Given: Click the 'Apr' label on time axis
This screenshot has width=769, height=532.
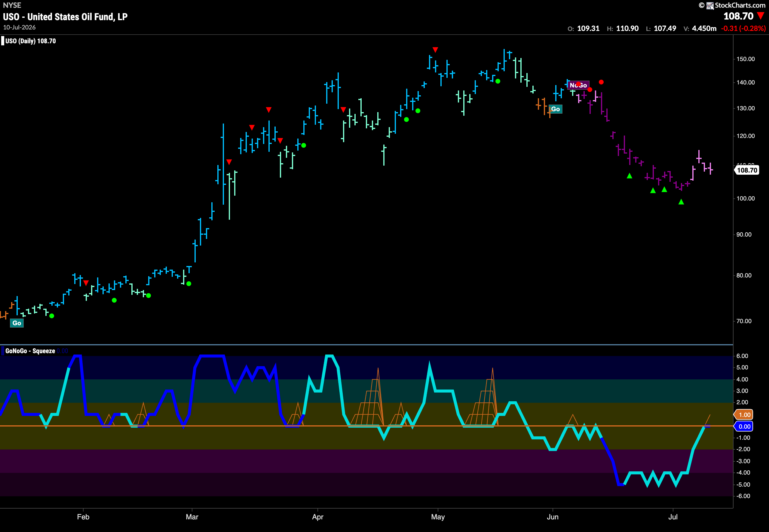Looking at the screenshot, I should (318, 517).
